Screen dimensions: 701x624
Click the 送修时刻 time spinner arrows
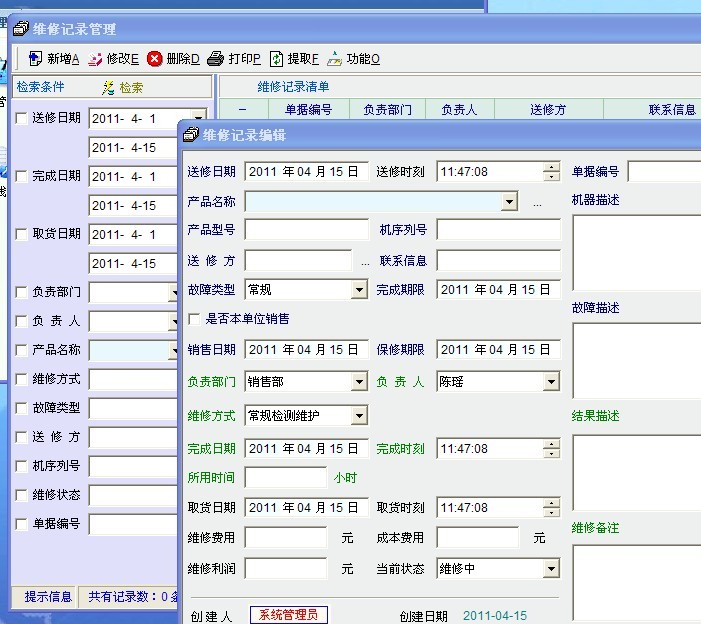[x=551, y=172]
